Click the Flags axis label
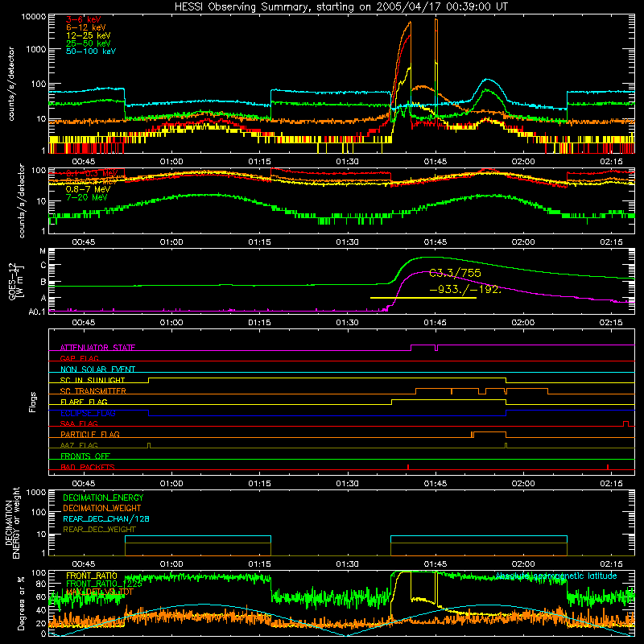Image resolution: width=644 pixels, height=644 pixels. tap(33, 402)
